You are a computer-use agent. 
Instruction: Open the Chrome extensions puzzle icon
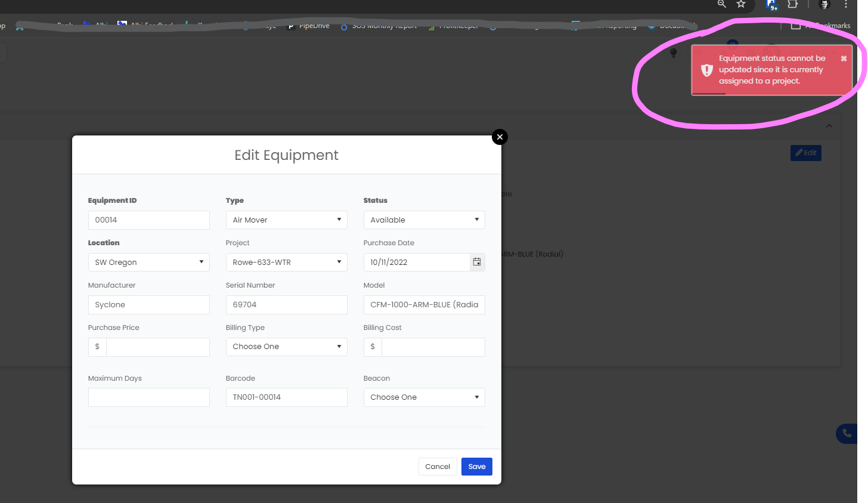coord(792,4)
